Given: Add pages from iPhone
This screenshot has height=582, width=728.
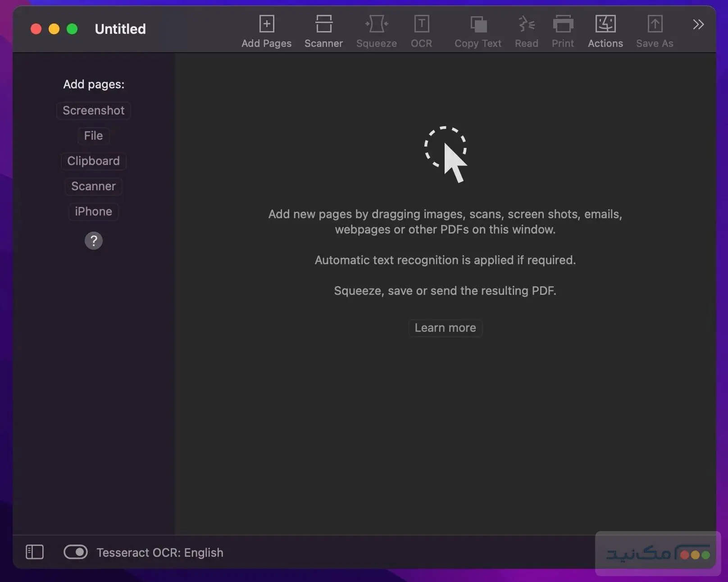Looking at the screenshot, I should pyautogui.click(x=93, y=211).
